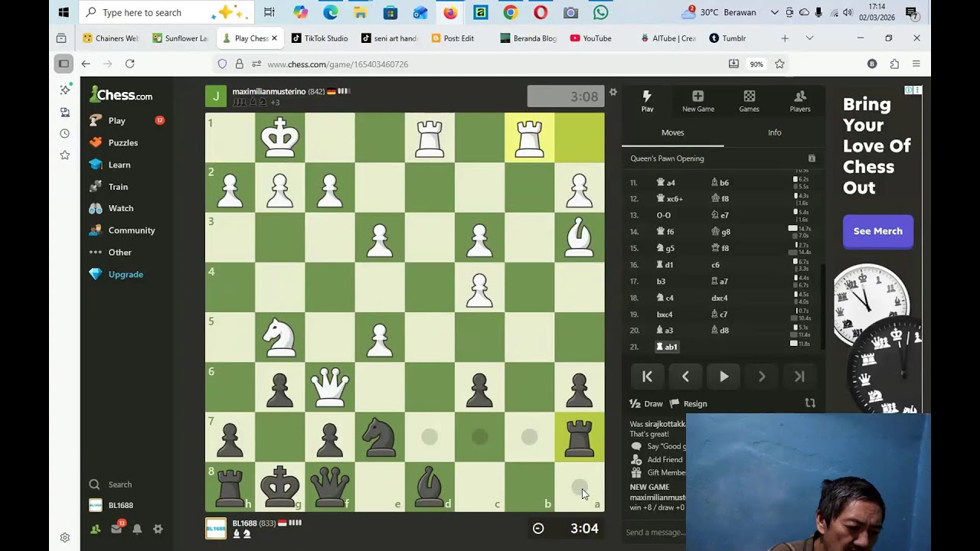980x551 pixels.
Task: Step back one move
Action: (x=685, y=376)
